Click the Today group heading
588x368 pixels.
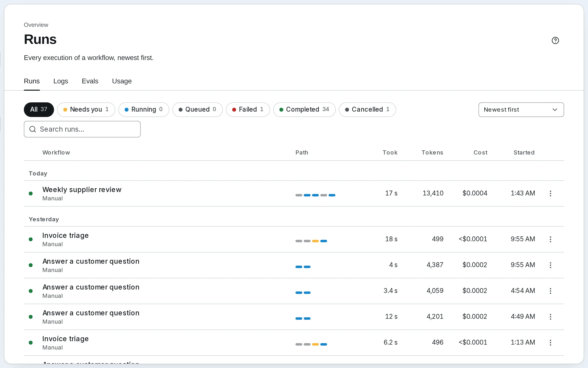pos(38,174)
